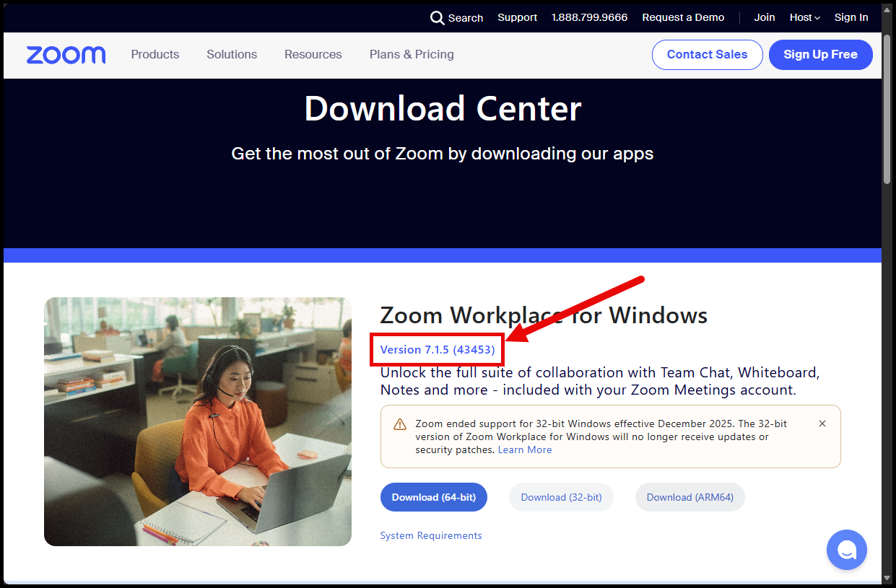
Task: Open the Support link
Action: click(x=517, y=17)
